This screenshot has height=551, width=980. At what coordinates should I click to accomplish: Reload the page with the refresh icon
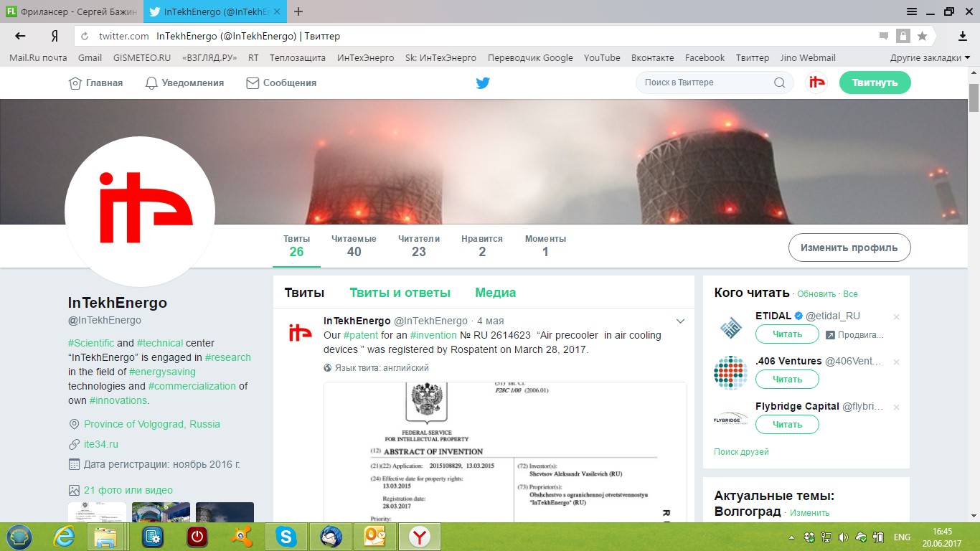click(x=85, y=36)
